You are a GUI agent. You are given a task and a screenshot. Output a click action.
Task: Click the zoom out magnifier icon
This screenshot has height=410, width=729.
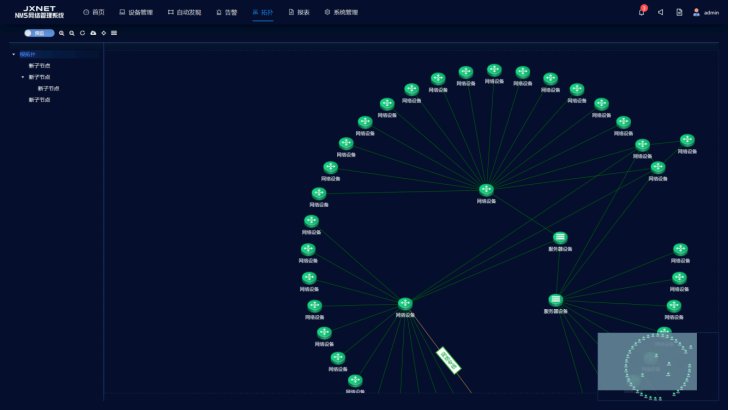[x=72, y=33]
